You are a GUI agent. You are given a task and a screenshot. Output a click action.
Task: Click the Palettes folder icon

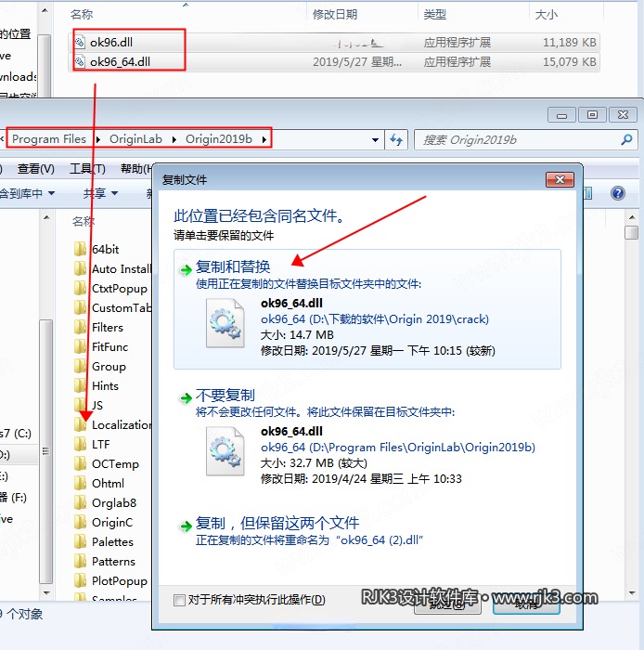81,541
